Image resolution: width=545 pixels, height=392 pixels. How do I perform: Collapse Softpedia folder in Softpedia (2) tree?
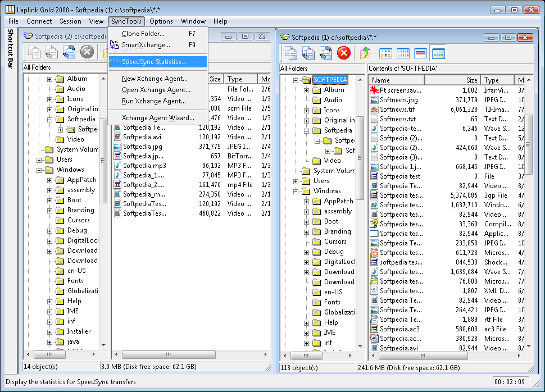[x=49, y=120]
